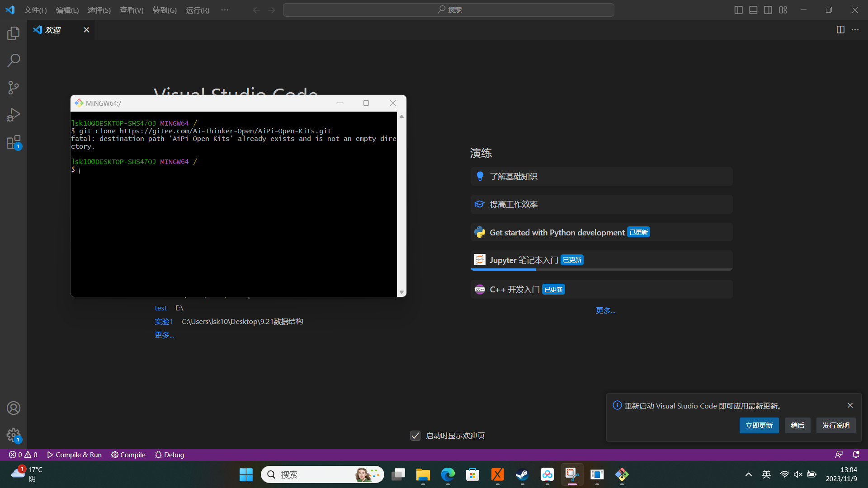Open C++ 开发入门 walkthrough
Image resolution: width=868 pixels, height=488 pixels.
pyautogui.click(x=601, y=290)
